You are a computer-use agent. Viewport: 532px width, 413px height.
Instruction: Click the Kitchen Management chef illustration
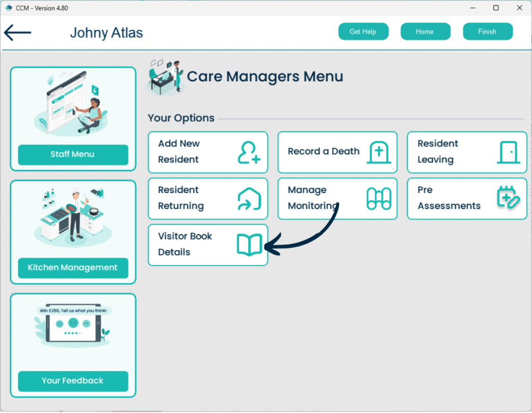pos(73,217)
